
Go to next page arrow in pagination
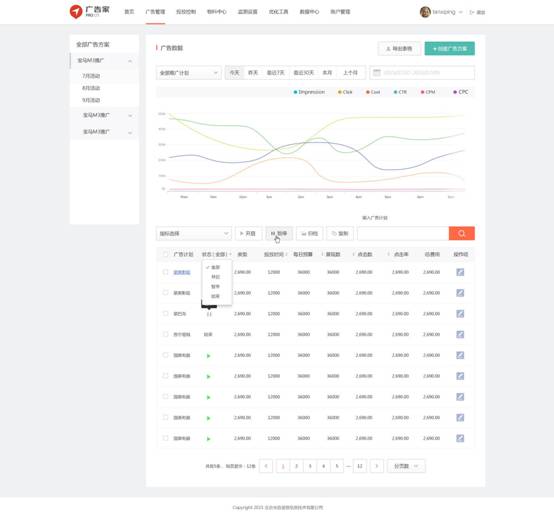click(x=377, y=466)
